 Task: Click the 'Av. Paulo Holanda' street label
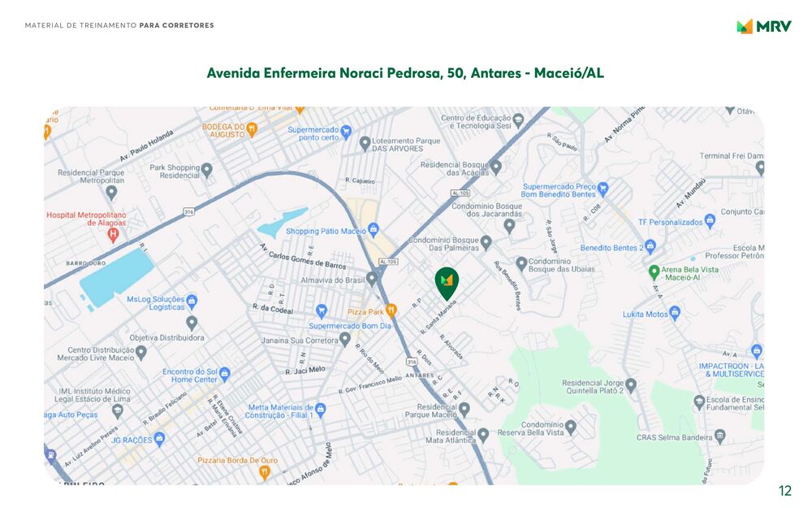(146, 145)
